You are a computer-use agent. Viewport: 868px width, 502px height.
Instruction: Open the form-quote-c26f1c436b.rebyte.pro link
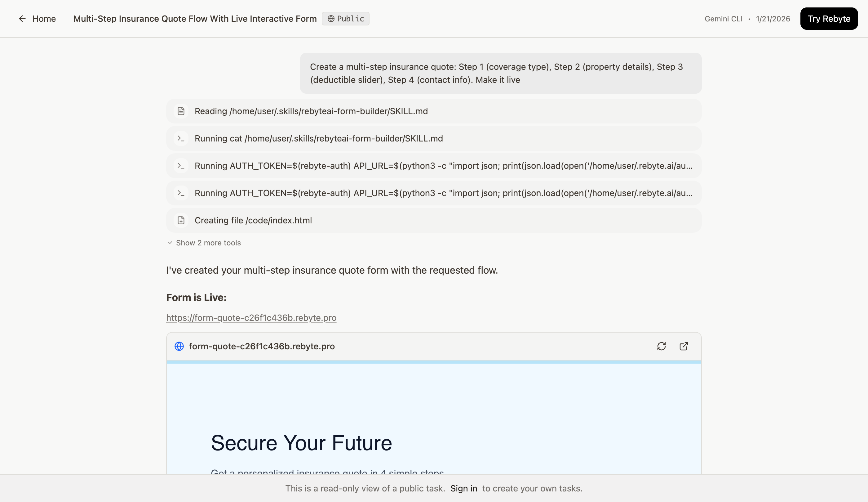click(251, 317)
